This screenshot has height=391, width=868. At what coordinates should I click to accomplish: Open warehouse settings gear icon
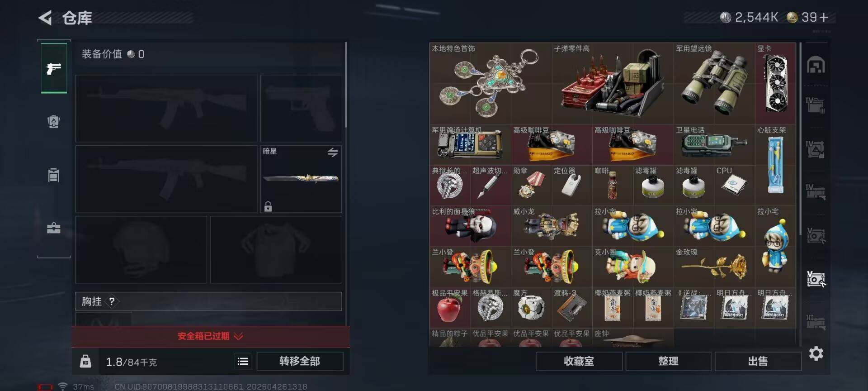[x=816, y=353]
